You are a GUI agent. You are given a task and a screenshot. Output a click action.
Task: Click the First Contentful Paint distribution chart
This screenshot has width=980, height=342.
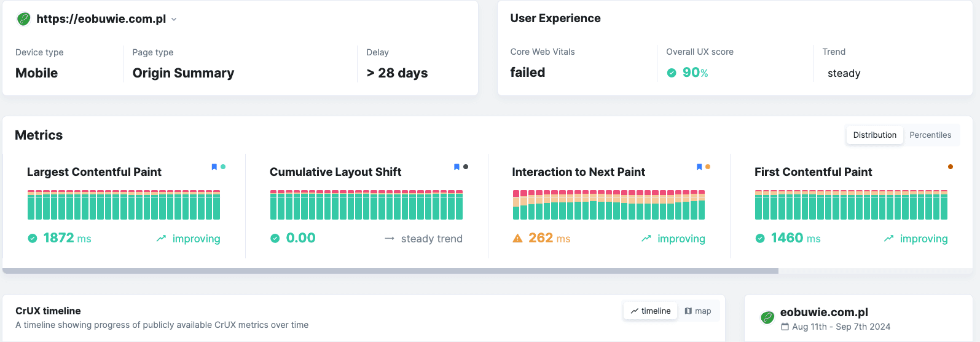point(851,205)
